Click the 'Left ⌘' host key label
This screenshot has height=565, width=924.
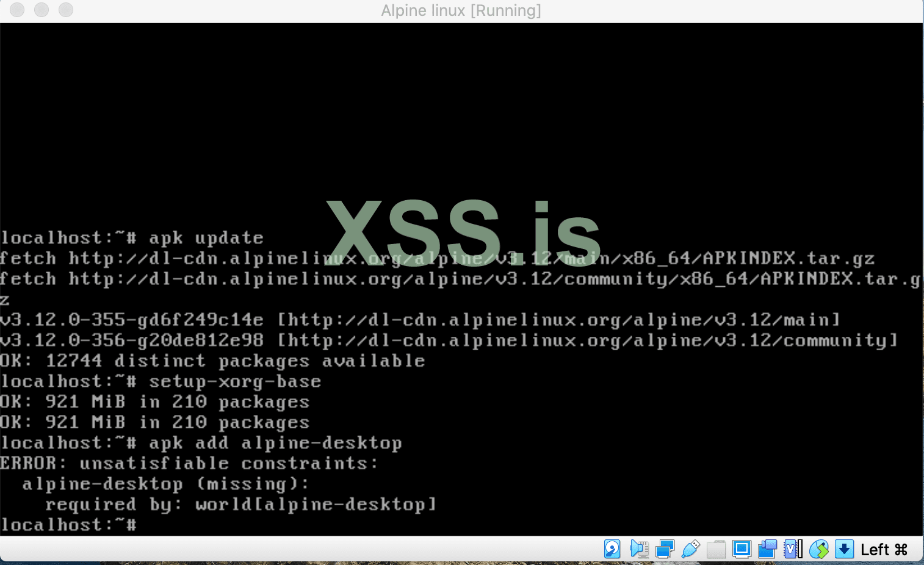(x=884, y=550)
